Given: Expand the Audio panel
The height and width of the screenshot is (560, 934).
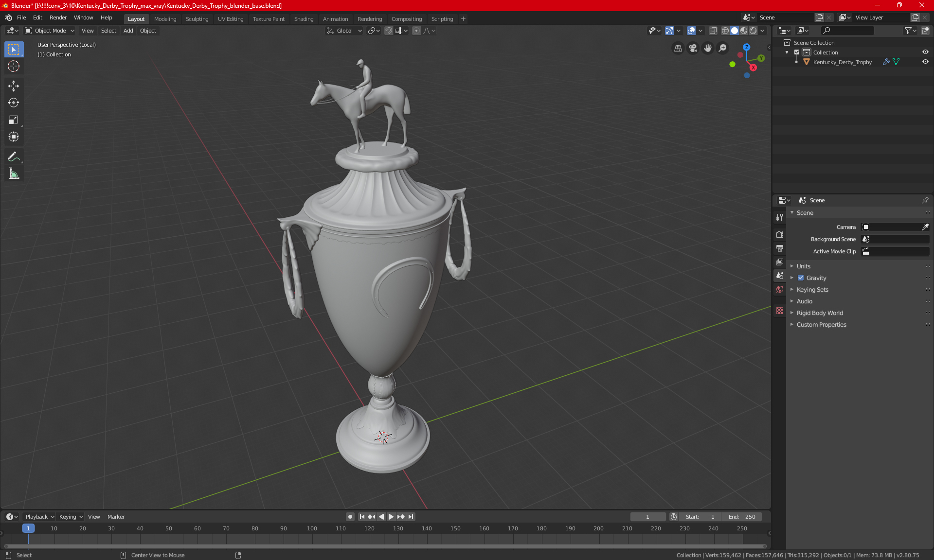Looking at the screenshot, I should point(805,301).
